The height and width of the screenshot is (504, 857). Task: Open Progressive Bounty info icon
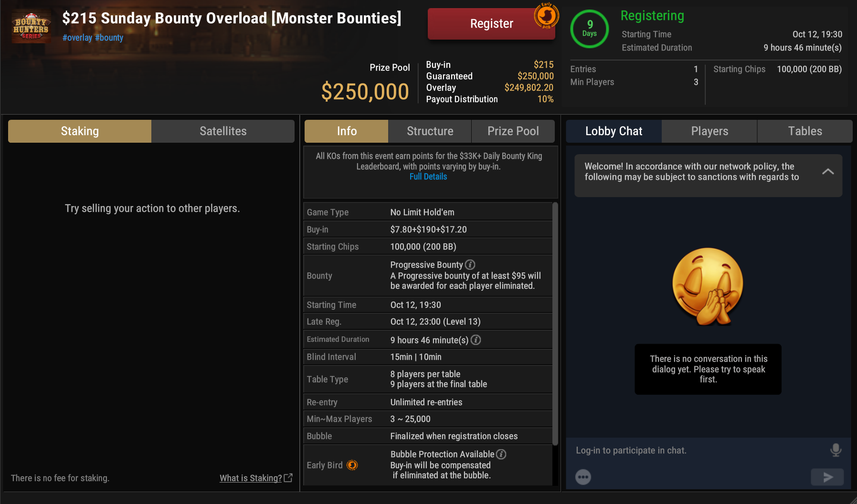coord(470,264)
